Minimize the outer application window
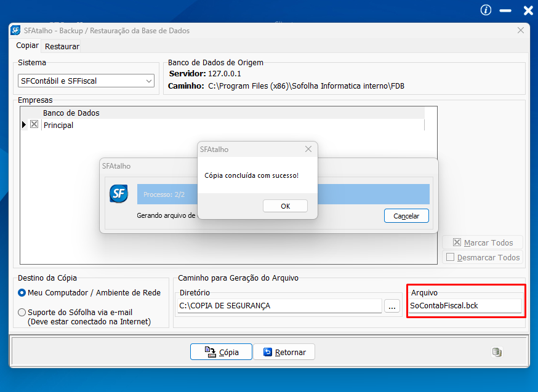The width and height of the screenshot is (538, 392). tap(505, 10)
